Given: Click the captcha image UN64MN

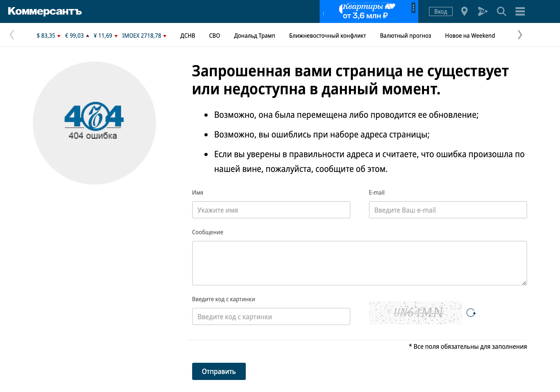Looking at the screenshot, I should 415,312.
